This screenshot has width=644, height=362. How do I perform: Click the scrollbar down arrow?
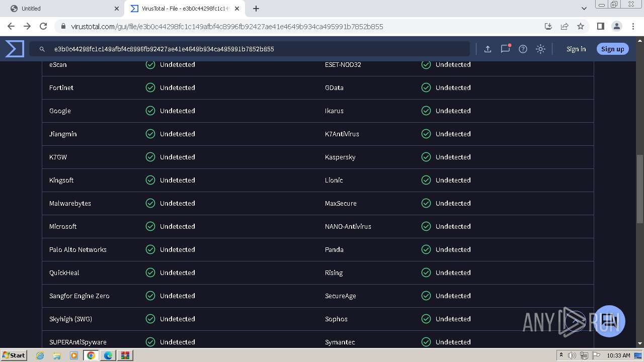640,343
